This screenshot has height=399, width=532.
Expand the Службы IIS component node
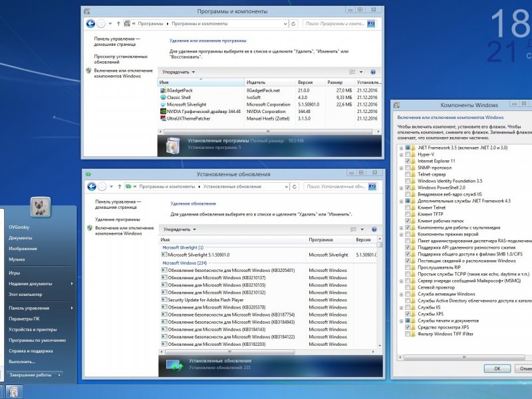click(402, 308)
